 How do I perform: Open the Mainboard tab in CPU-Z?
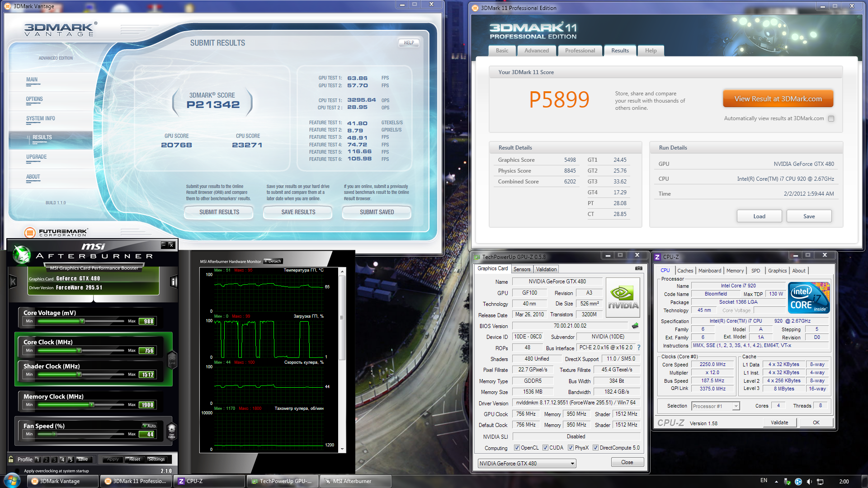709,270
